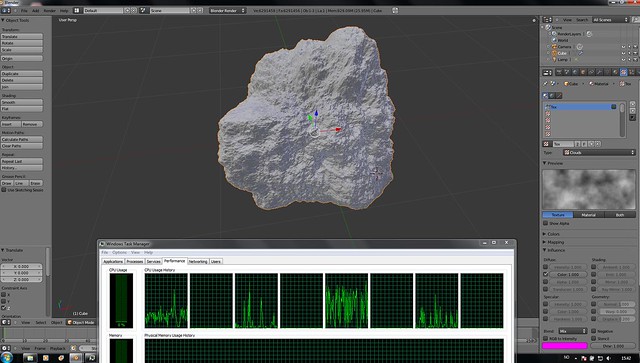
Task: Click the Scene icon in outliner
Action: click(x=548, y=27)
